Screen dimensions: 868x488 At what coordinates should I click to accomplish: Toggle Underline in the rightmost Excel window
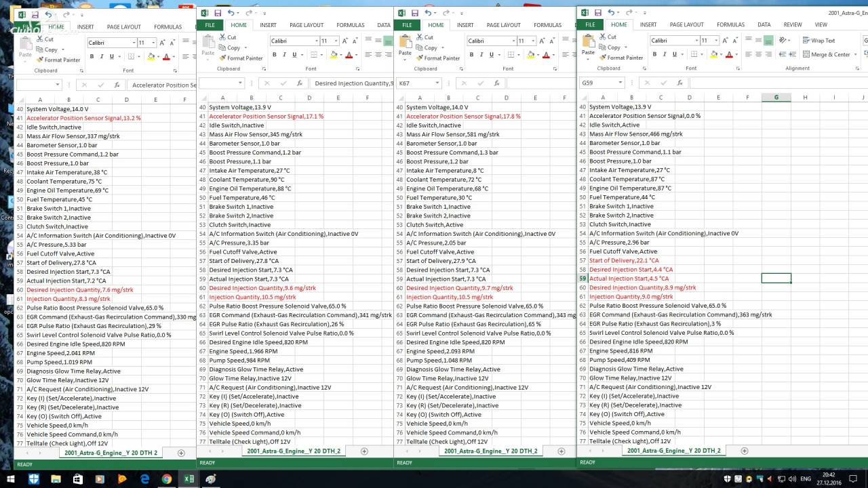click(x=675, y=54)
